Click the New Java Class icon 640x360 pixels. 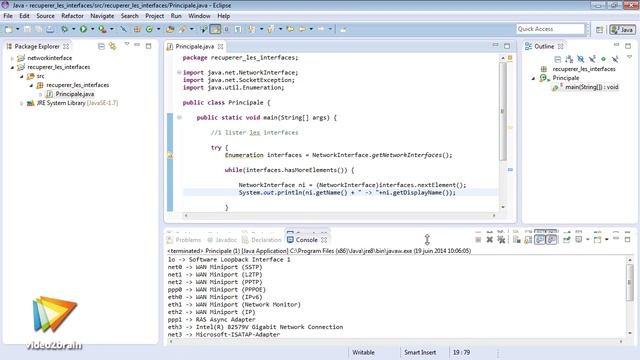(x=149, y=29)
